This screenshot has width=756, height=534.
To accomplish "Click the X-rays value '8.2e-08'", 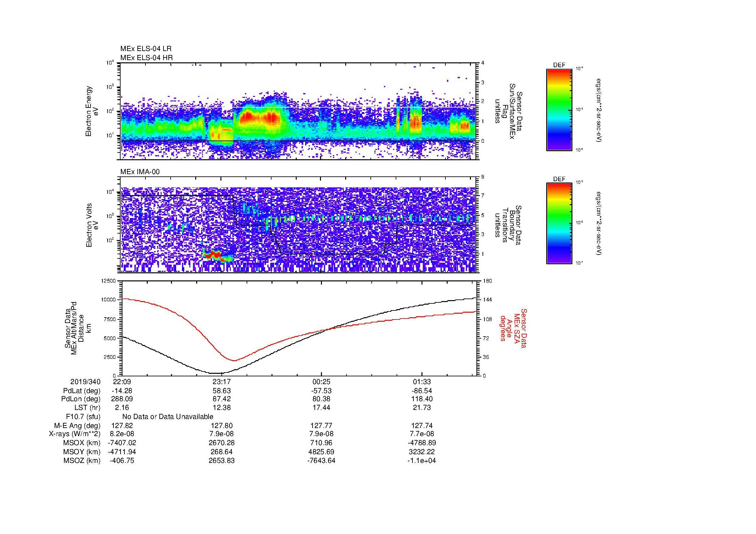I will pos(122,434).
